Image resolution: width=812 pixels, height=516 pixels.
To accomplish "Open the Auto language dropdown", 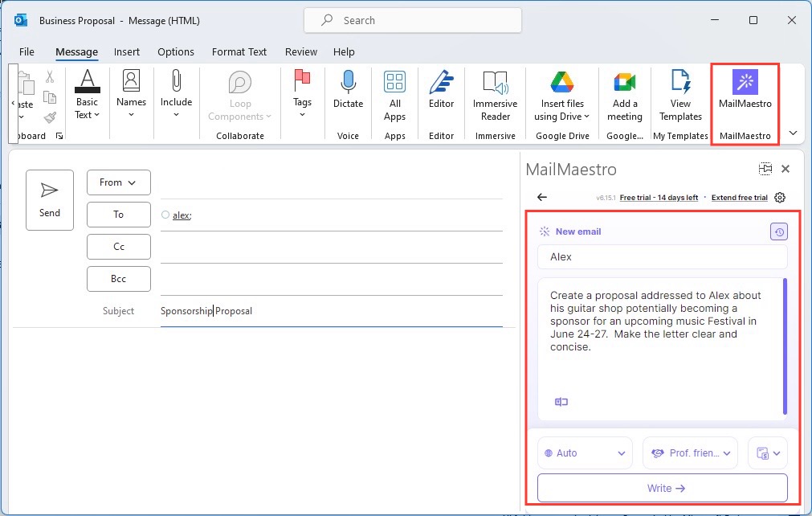I will click(x=585, y=453).
